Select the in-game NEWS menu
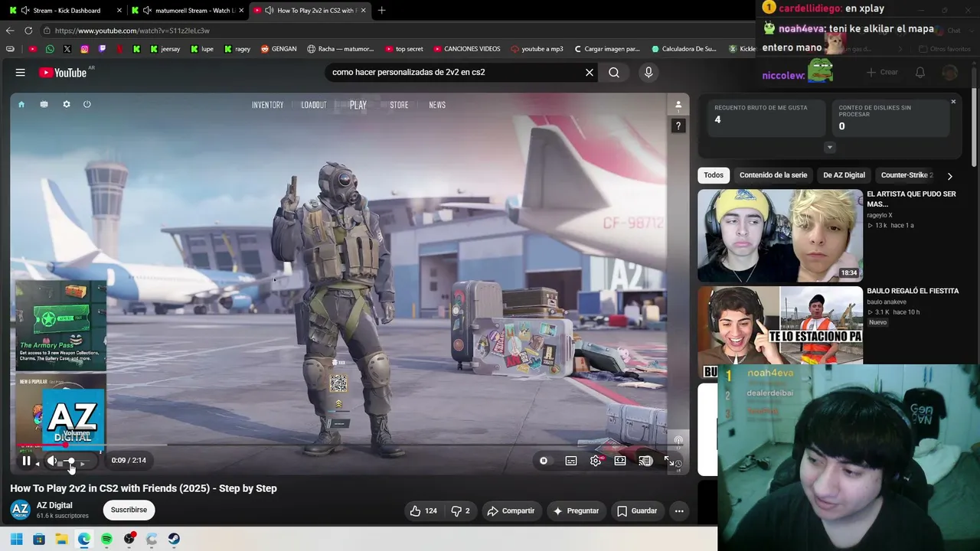 [437, 105]
